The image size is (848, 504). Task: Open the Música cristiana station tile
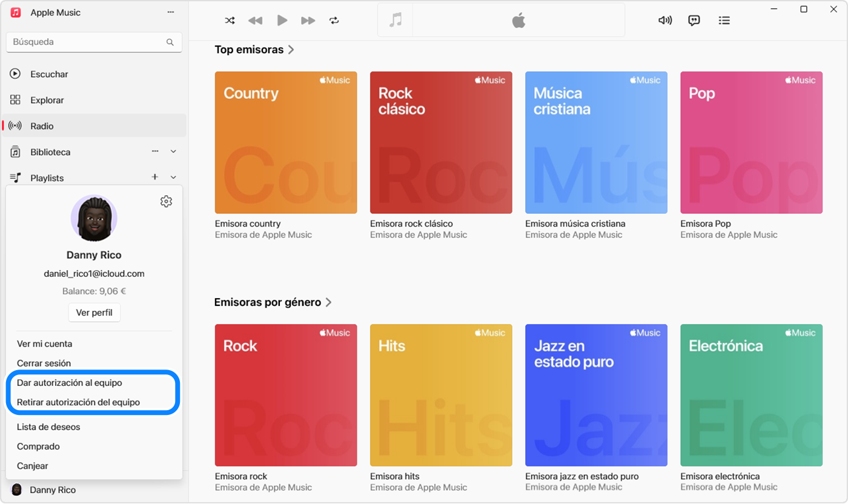596,142
